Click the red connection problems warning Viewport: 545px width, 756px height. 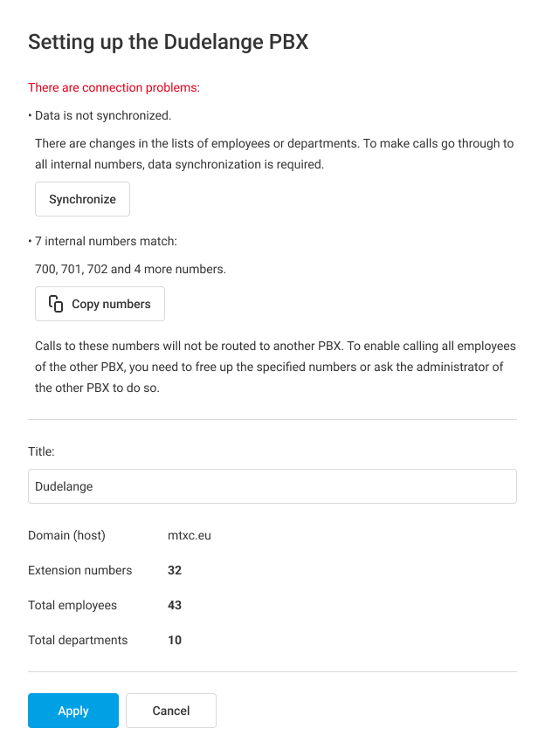pos(114,87)
